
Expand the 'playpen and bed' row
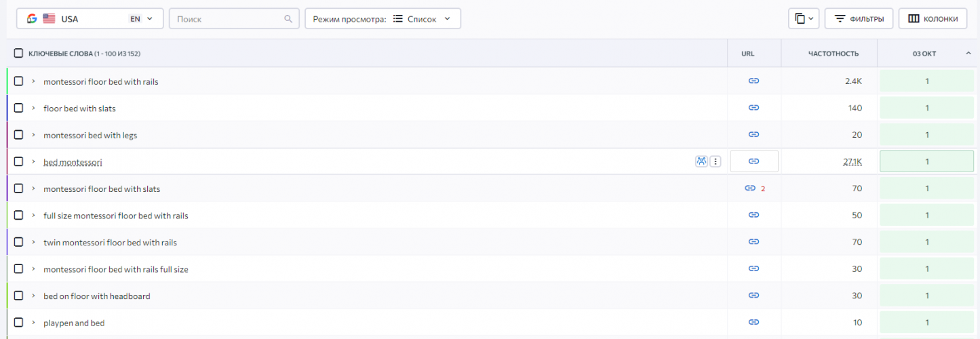33,323
